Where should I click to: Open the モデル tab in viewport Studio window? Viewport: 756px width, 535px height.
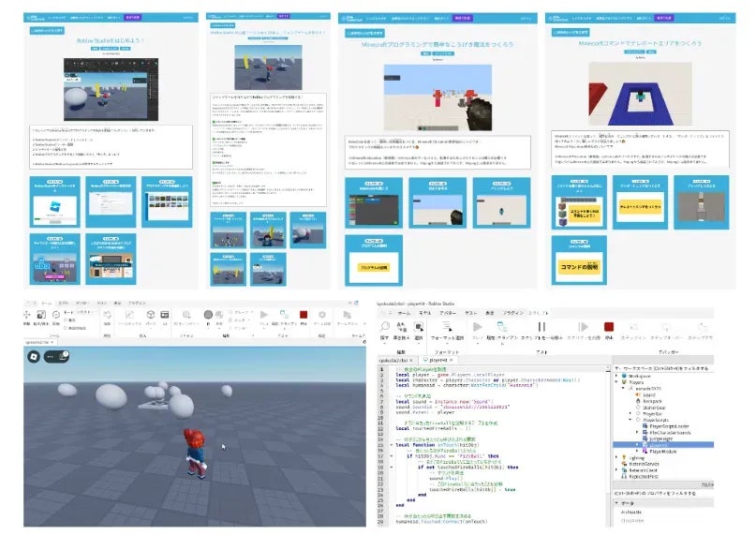point(63,304)
